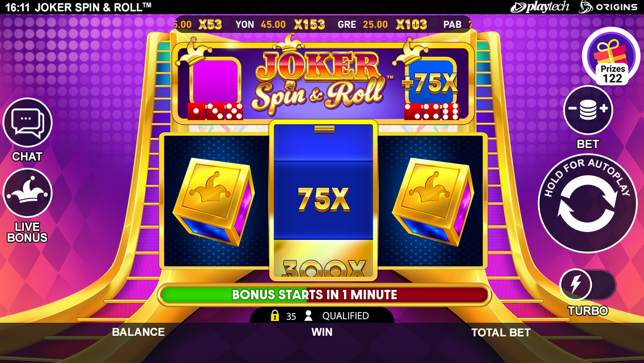Viewport: 644px width, 363px height.
Task: Click the right golden joker dice reel
Action: [430, 200]
